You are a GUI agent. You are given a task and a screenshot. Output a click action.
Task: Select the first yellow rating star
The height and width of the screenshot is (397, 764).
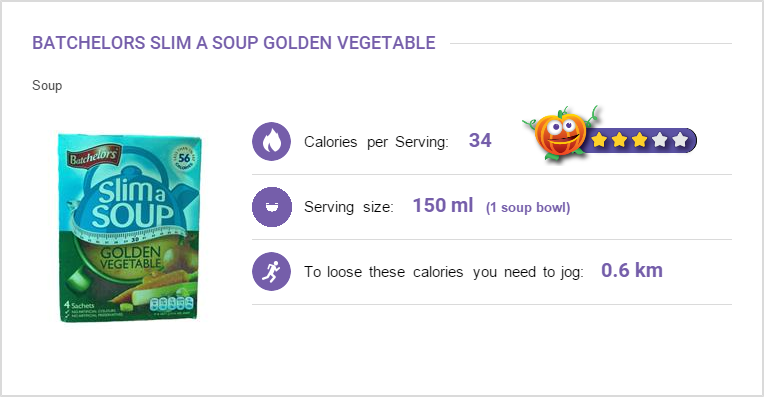coord(599,140)
